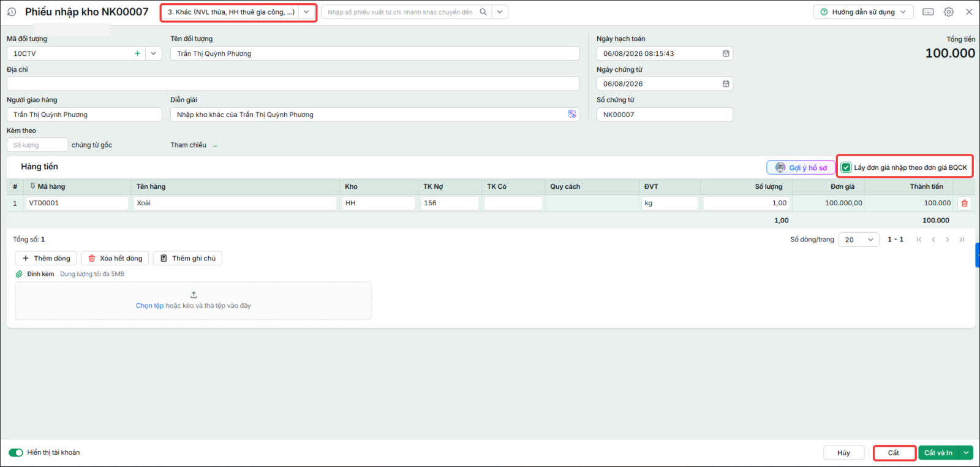Click the Số lượng cell 1,00
Viewport: 980px width, 467px height.
click(747, 203)
